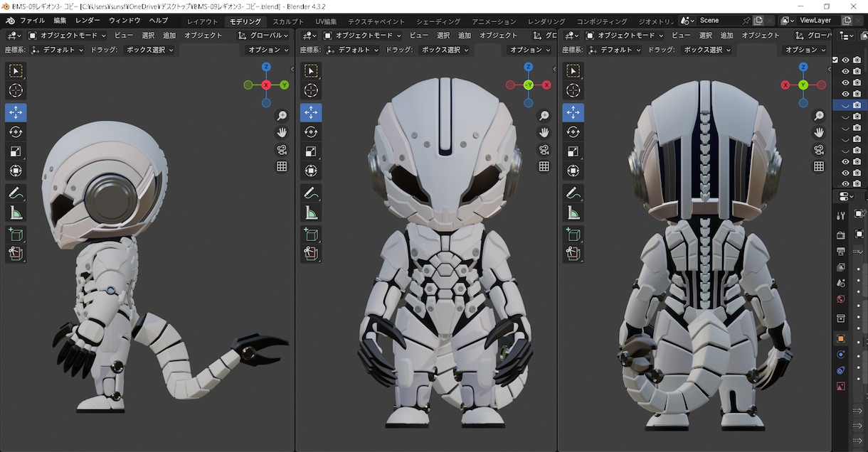Toggle the eye visibility of top outliner item
The image size is (868, 452).
point(846,60)
